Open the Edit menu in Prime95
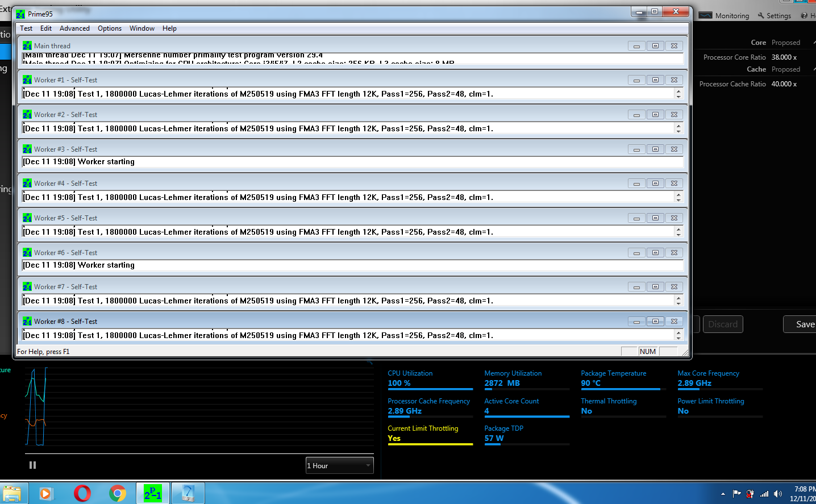The width and height of the screenshot is (816, 504). pos(46,28)
